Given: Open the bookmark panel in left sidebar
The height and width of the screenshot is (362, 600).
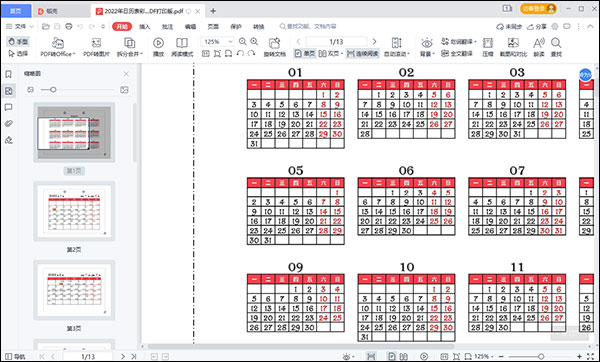Looking at the screenshot, I should (8, 74).
